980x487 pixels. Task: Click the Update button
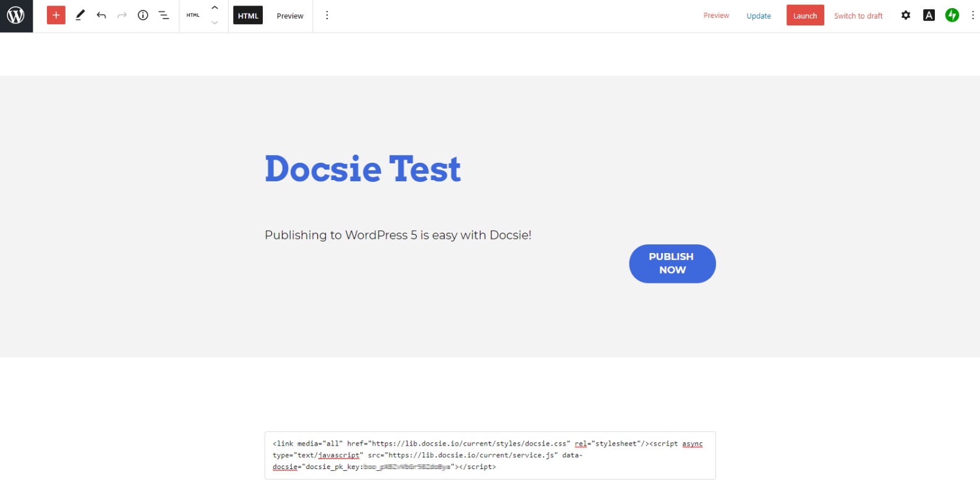tap(759, 15)
